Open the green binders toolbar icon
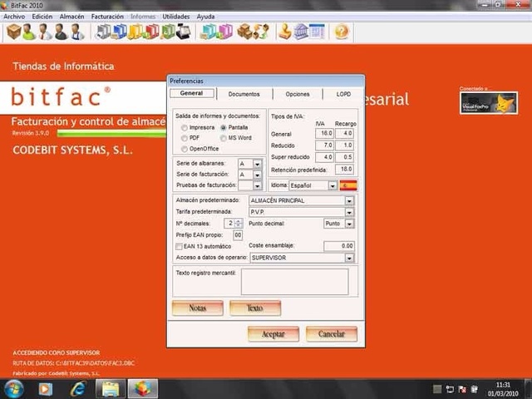Screen dimensions: 532x399 [x=168, y=32]
